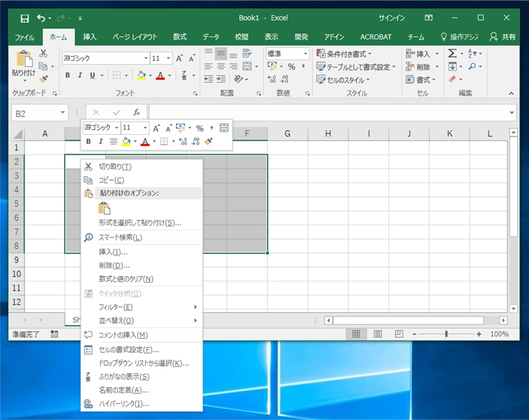Open ribbon font name dropdown
Image resolution: width=529 pixels, height=420 pixels.
click(x=145, y=58)
